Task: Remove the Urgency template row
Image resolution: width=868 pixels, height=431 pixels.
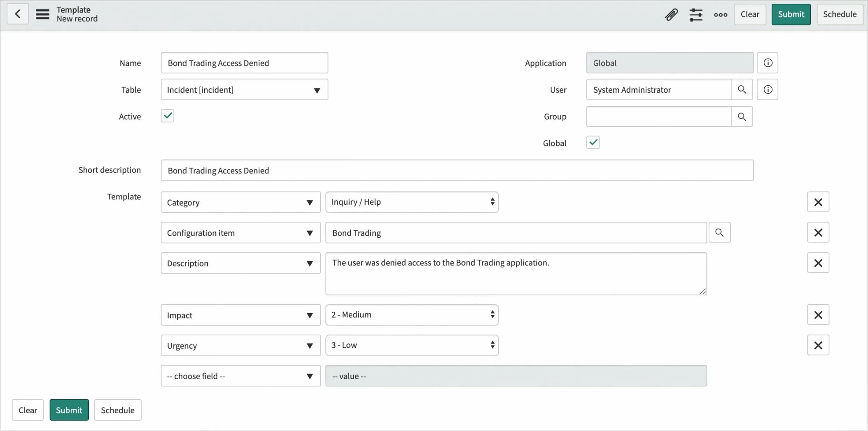Action: pyautogui.click(x=818, y=345)
